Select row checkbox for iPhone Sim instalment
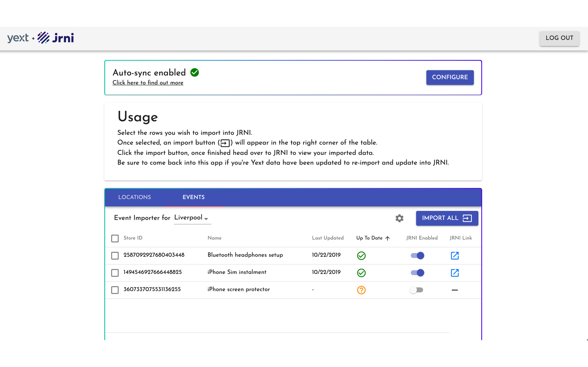The width and height of the screenshot is (588, 367). 115,273
